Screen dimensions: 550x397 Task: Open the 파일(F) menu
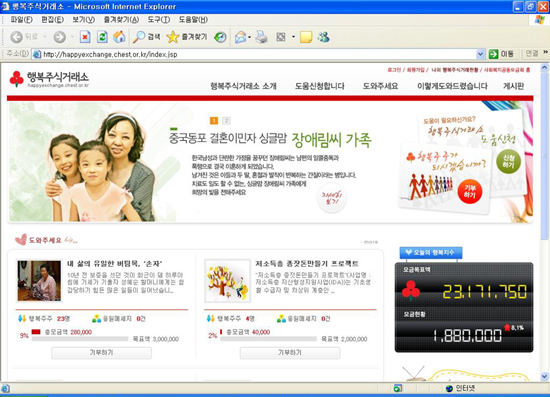21,20
